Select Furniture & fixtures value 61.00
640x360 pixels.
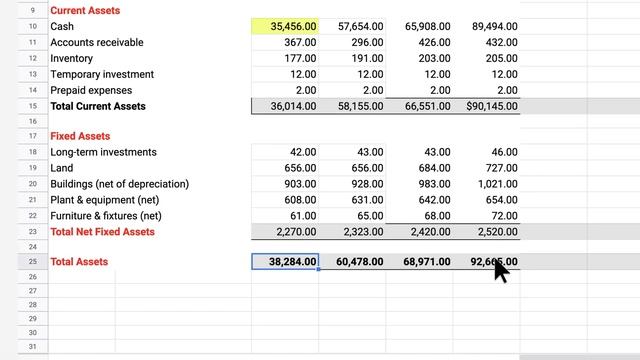(303, 216)
